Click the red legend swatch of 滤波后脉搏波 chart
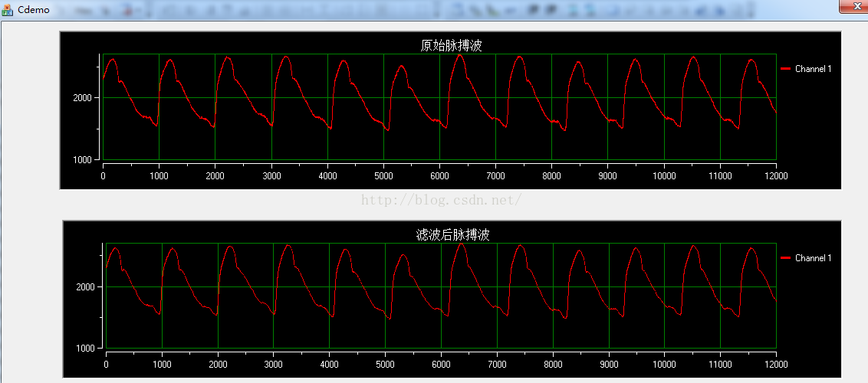This screenshot has width=868, height=383. pyautogui.click(x=785, y=257)
